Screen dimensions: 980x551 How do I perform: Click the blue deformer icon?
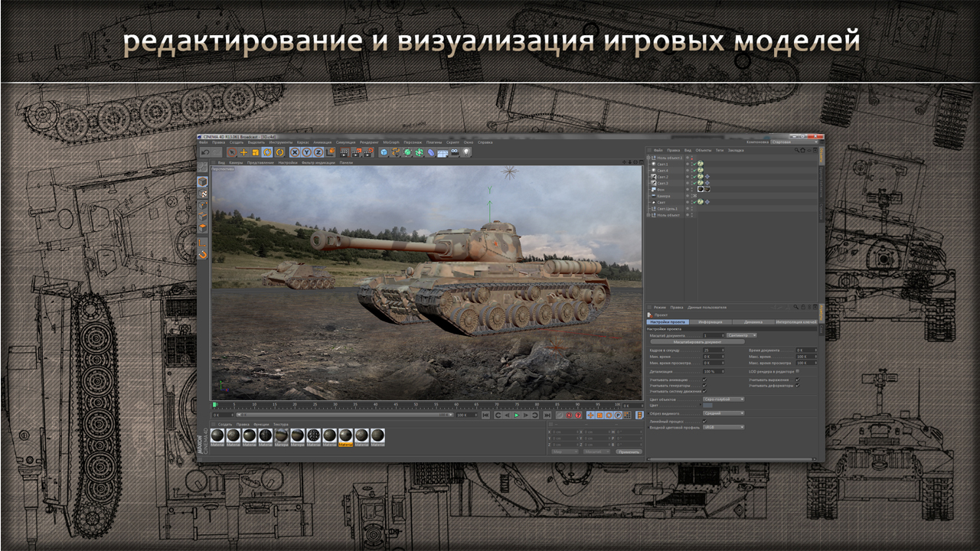[x=430, y=152]
